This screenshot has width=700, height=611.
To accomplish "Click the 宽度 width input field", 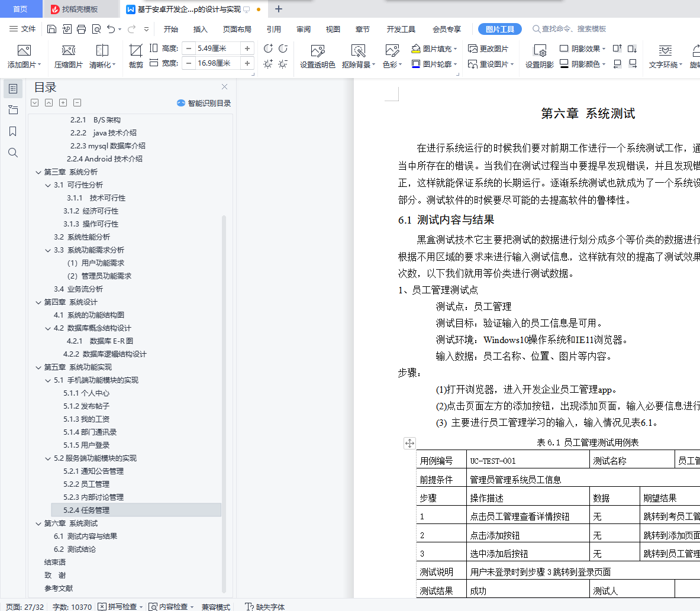I will (x=218, y=63).
